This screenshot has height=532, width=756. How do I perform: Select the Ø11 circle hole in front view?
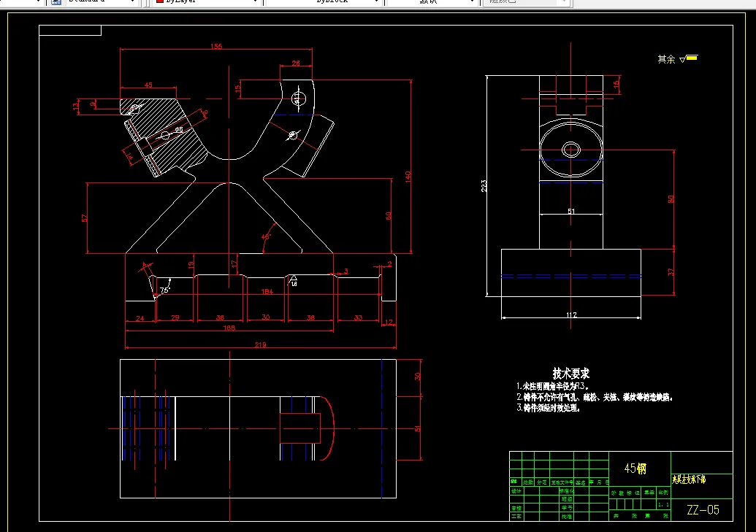(x=298, y=99)
